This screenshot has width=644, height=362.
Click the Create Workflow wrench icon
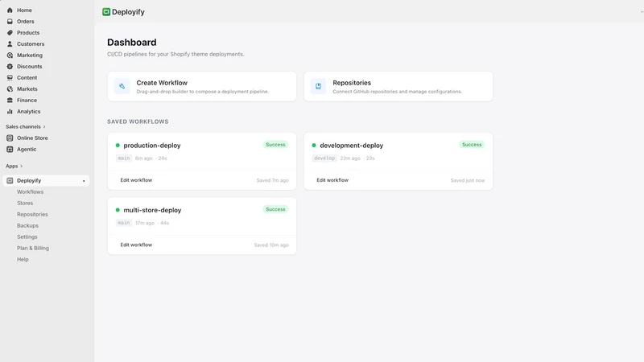(x=122, y=86)
